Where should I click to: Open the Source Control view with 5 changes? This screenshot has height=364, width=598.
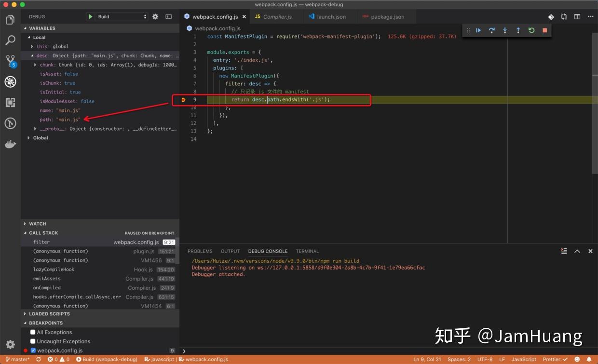point(11,61)
